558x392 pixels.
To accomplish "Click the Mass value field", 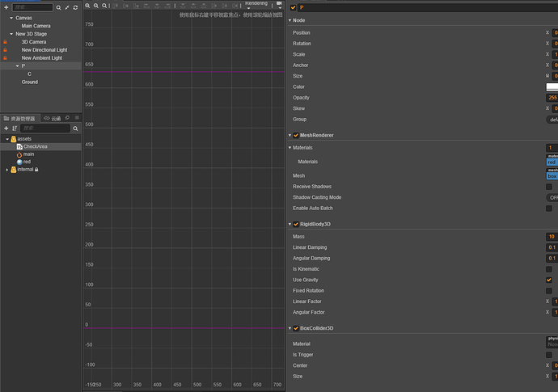I will point(552,237).
